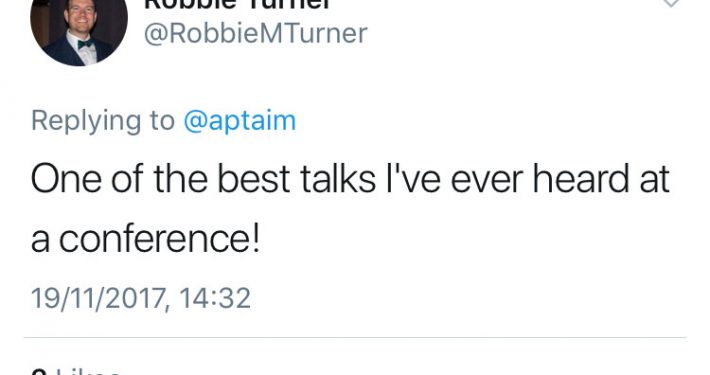Click the word 'Replying' above the tweet

coord(86,121)
